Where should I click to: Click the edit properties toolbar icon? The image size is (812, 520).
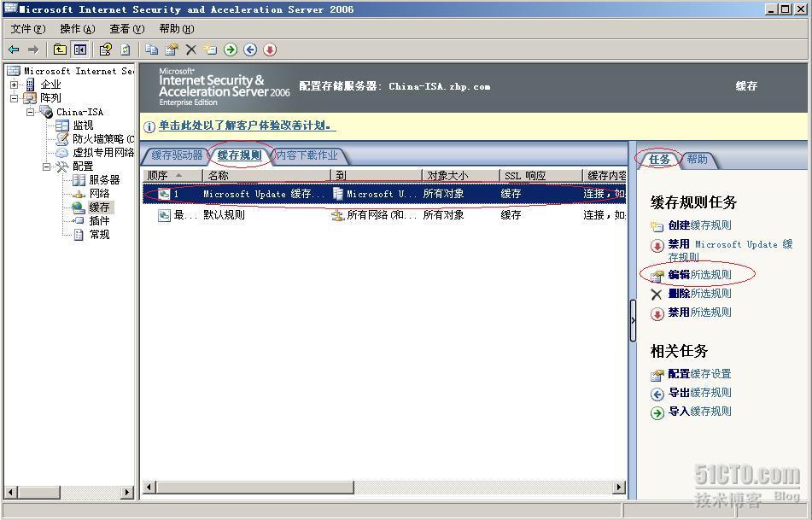172,50
